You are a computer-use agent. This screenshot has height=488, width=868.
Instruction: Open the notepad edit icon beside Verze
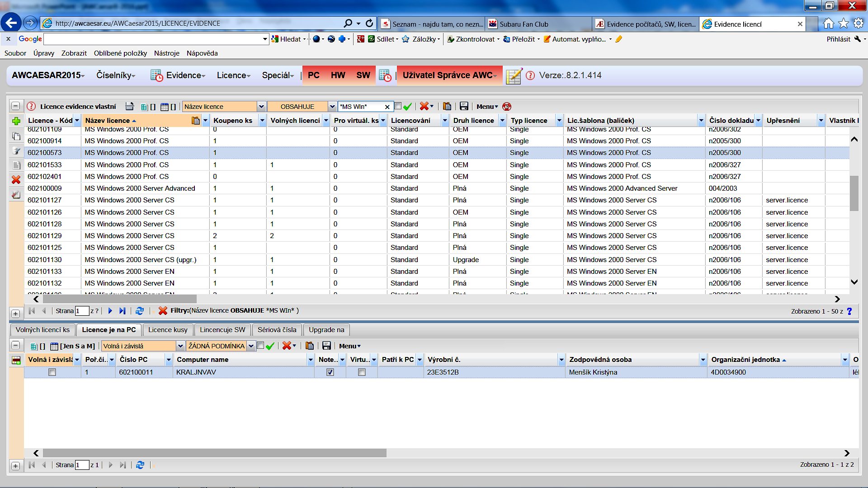514,76
